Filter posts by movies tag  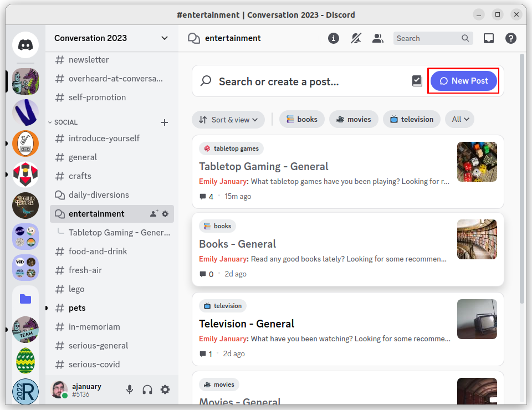coord(354,119)
